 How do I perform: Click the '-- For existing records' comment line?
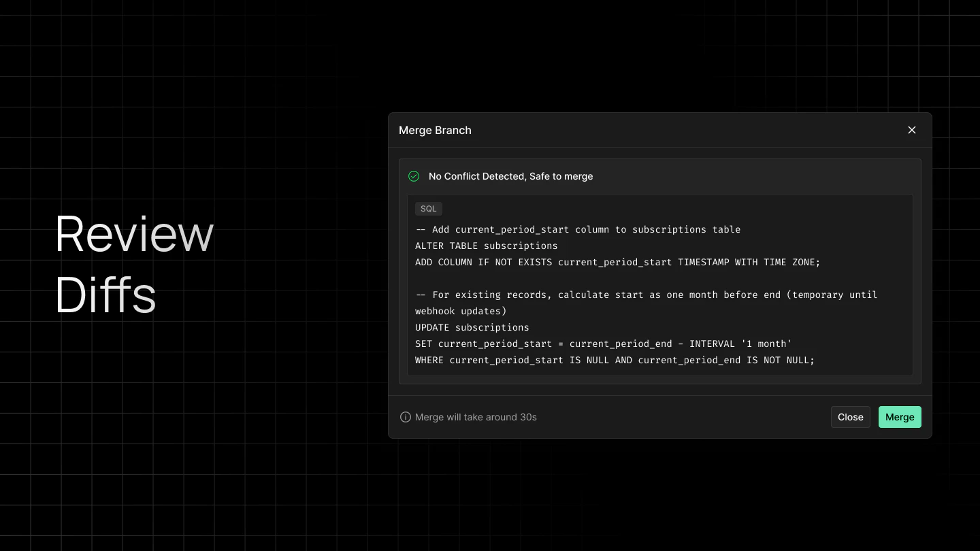647,295
